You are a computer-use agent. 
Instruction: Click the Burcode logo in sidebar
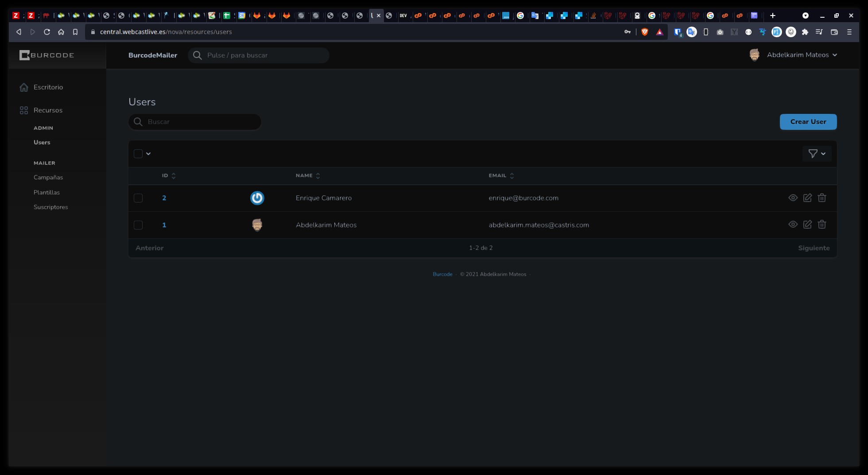(x=46, y=55)
